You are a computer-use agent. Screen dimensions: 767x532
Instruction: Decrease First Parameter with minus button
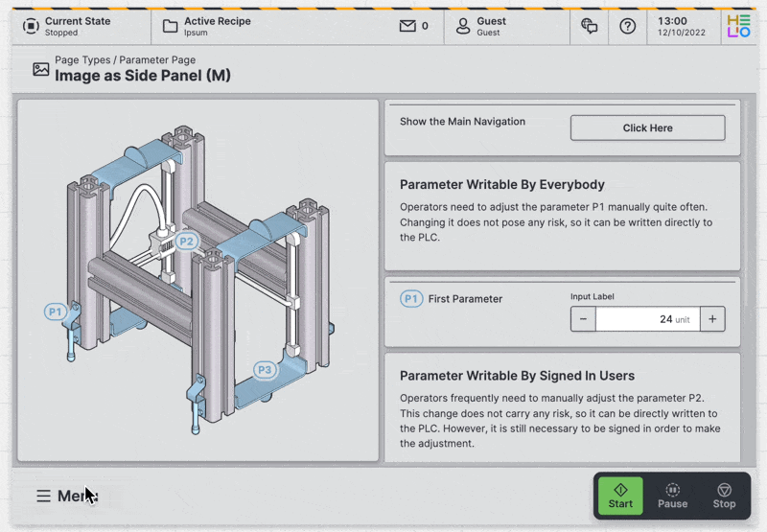click(x=583, y=319)
